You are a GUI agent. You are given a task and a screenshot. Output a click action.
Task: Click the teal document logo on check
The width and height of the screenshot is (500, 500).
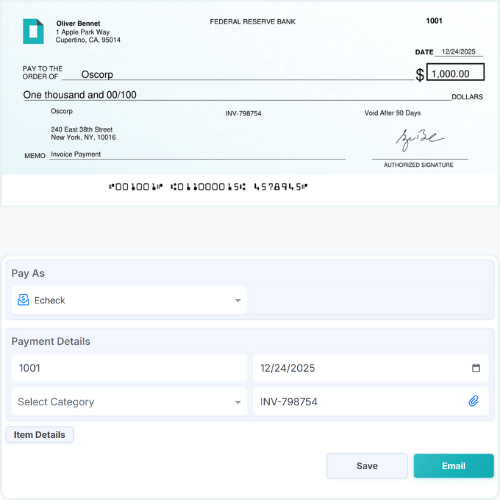33,31
